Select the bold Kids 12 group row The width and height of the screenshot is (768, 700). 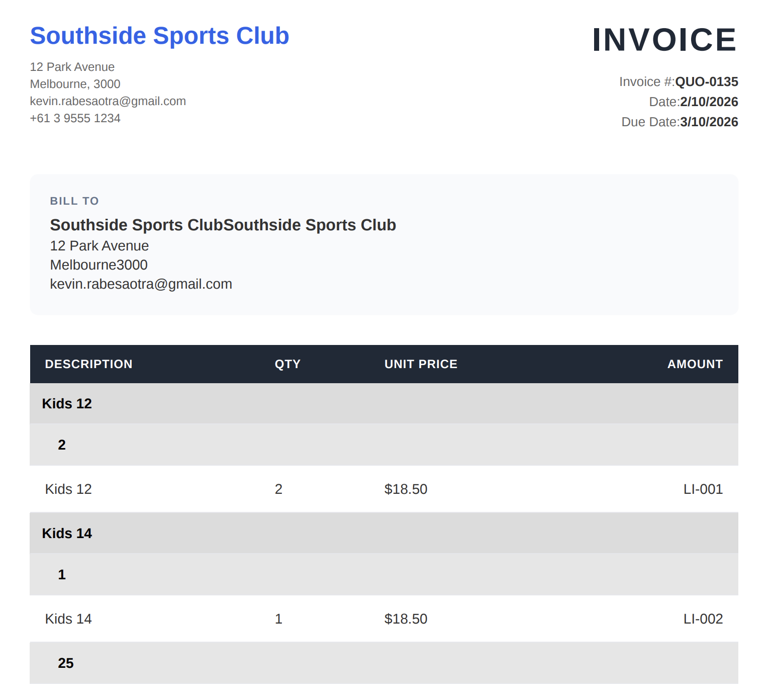coord(67,404)
